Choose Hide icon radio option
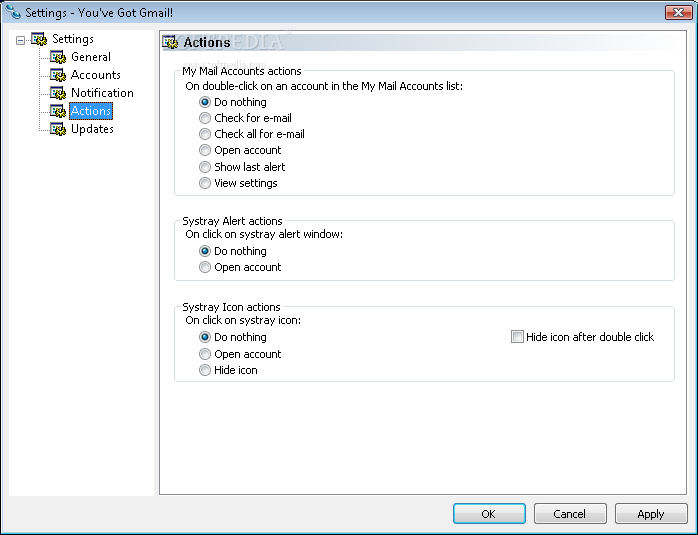698x535 pixels. 204,370
